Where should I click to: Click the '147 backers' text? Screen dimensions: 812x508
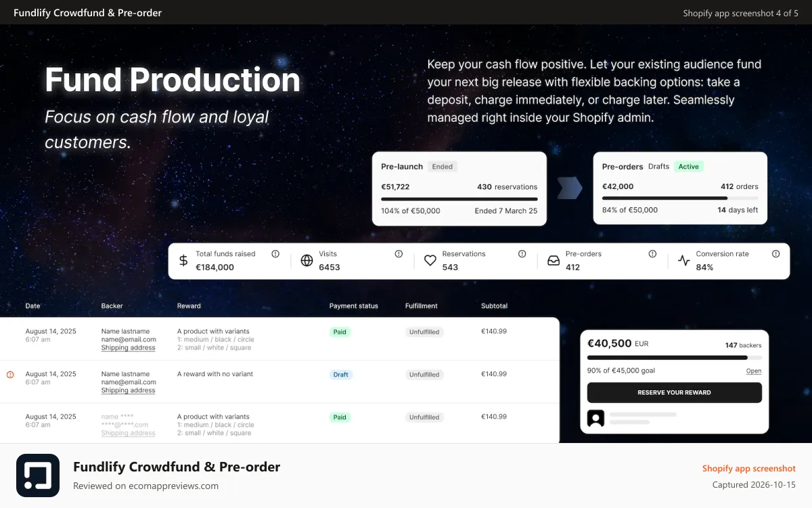point(744,345)
